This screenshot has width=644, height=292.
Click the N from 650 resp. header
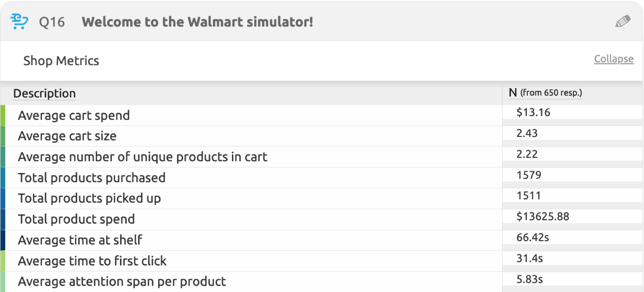pyautogui.click(x=545, y=93)
